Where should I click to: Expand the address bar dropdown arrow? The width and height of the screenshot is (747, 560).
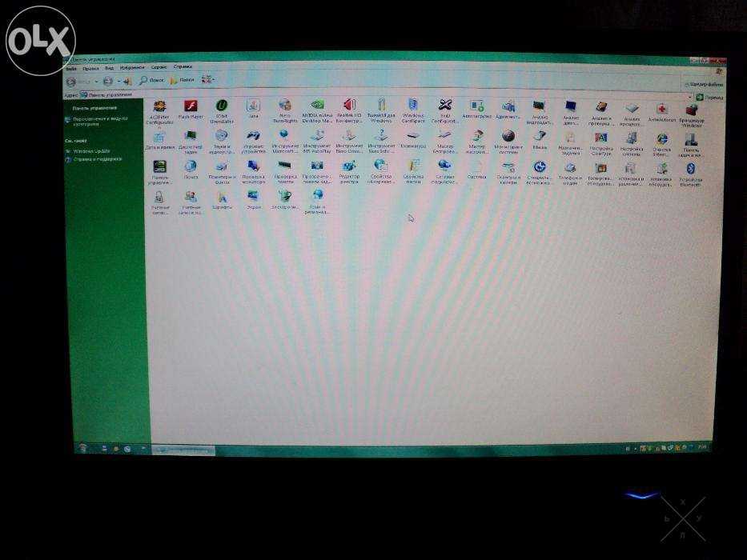689,97
